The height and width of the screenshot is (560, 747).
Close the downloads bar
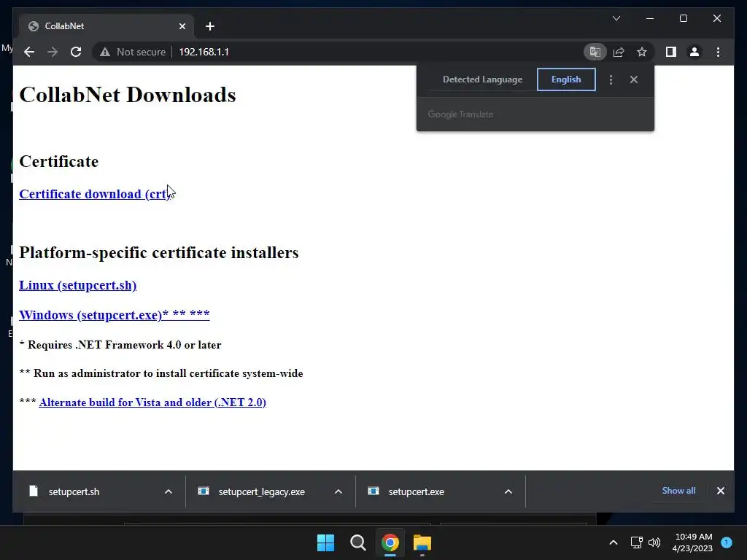(x=720, y=491)
